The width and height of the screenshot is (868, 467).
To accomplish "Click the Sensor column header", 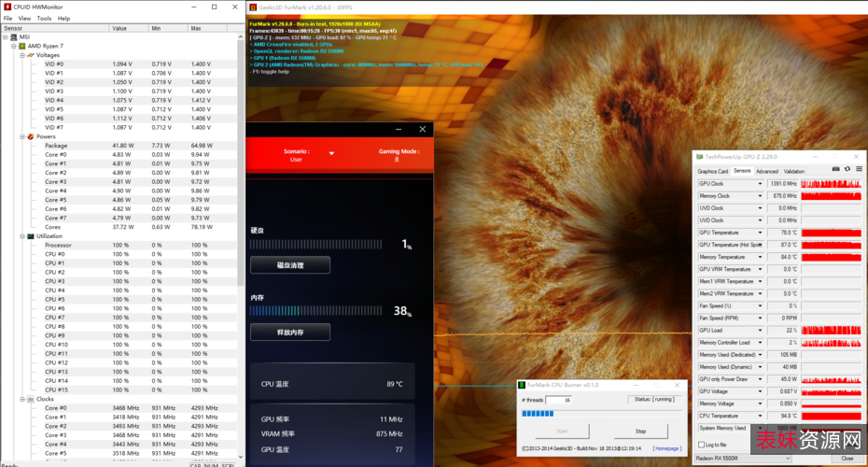I will click(x=55, y=28).
